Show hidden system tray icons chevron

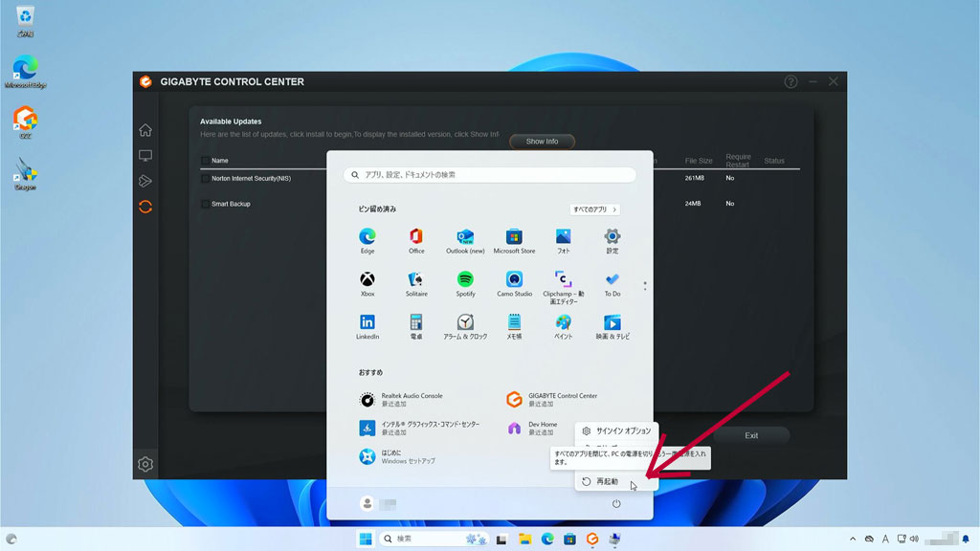pyautogui.click(x=852, y=540)
